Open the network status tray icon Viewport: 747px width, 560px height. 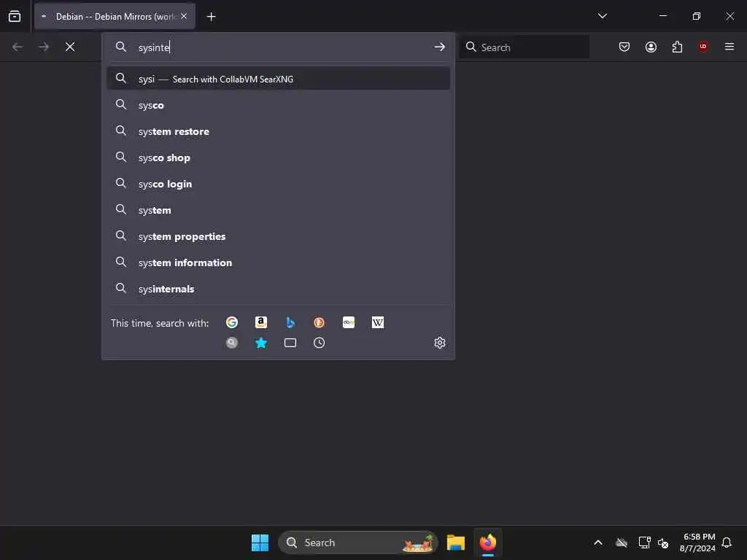tap(644, 542)
